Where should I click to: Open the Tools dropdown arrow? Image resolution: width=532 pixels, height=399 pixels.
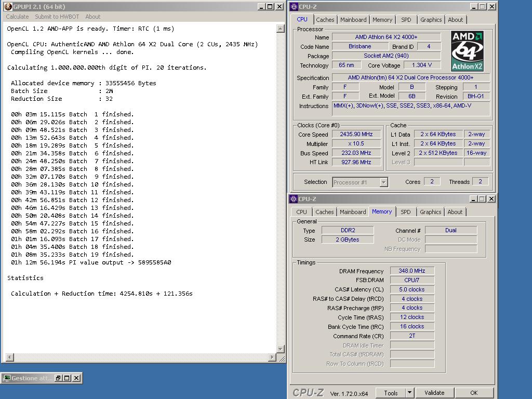[x=409, y=393]
